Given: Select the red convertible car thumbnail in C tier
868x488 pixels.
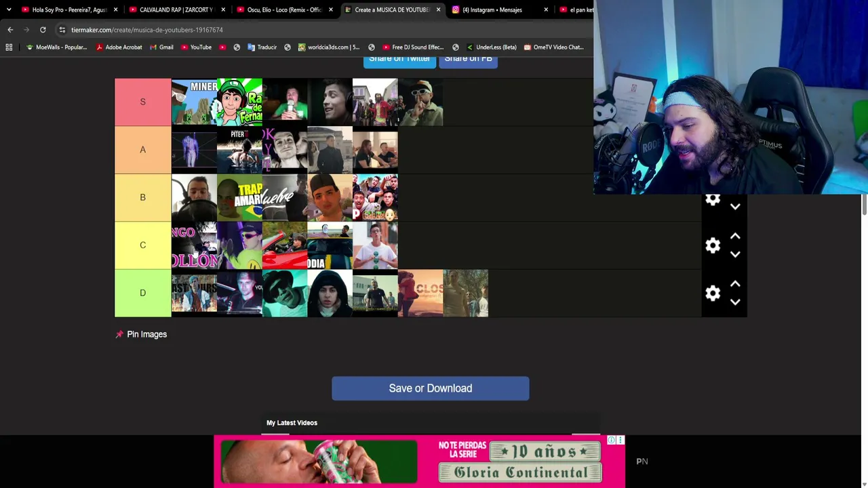Looking at the screenshot, I should coord(285,245).
